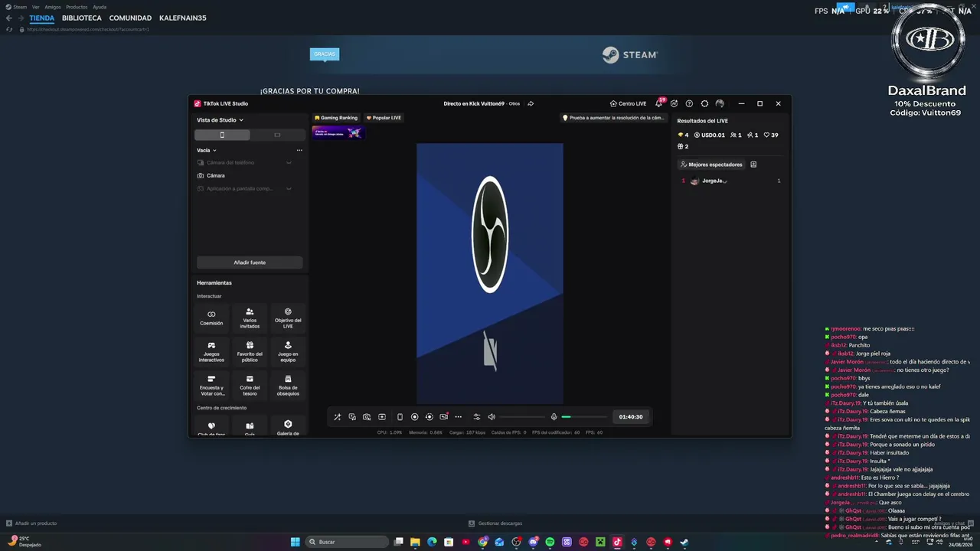Open the Windows Start menu
Screen dimensions: 980x551
coord(296,542)
